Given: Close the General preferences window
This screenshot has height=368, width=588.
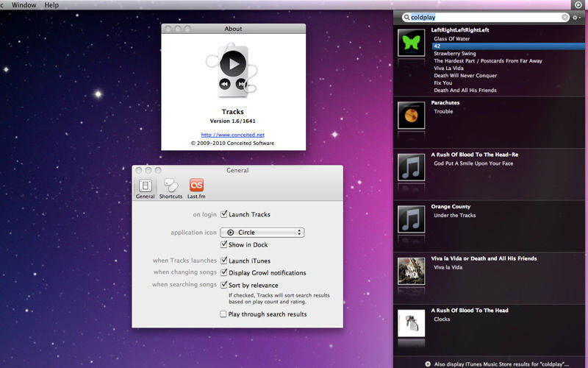Looking at the screenshot, I should [x=139, y=170].
